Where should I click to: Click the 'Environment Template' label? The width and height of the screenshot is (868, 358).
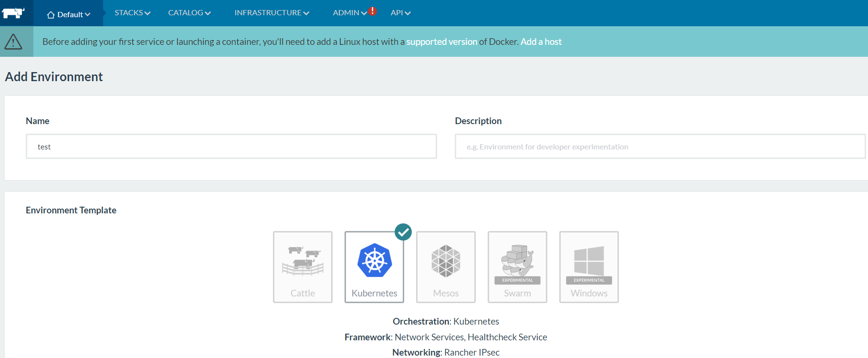coord(71,210)
